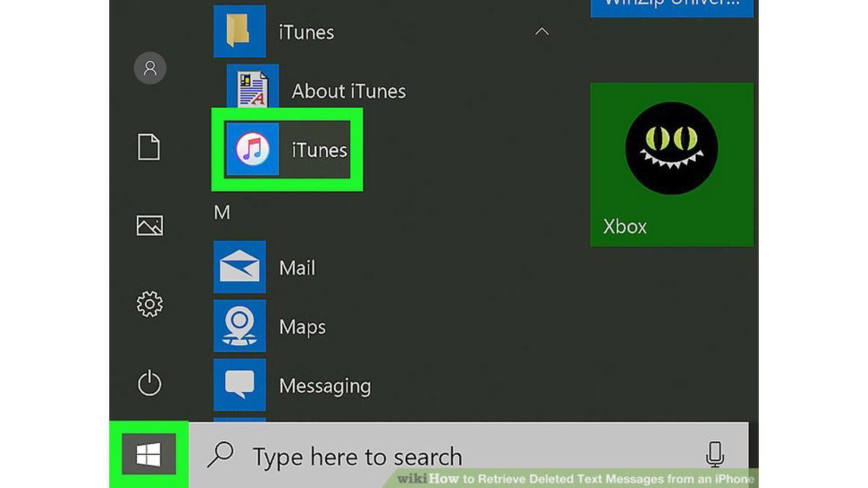Click the Windows Start button
868x488 pixels.
tap(149, 455)
